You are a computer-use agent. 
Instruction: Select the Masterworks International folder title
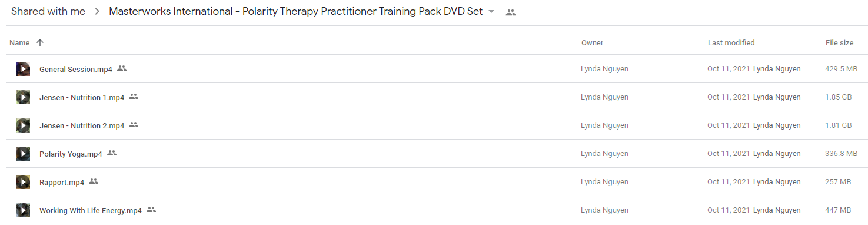296,12
